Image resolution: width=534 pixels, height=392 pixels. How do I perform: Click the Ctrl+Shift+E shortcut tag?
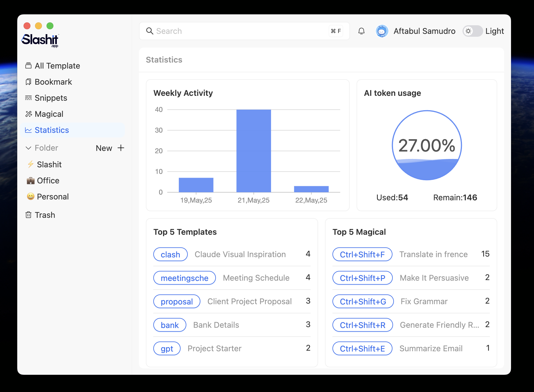362,348
